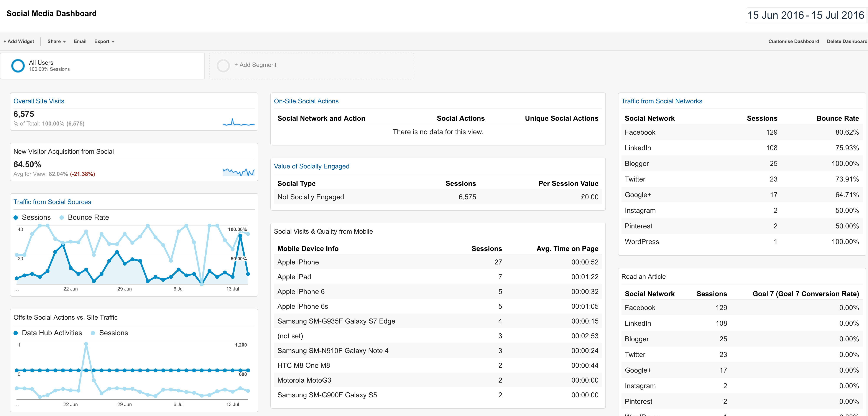Click Twitter in the Read an Article table
This screenshot has width=868, height=416.
[x=635, y=355]
